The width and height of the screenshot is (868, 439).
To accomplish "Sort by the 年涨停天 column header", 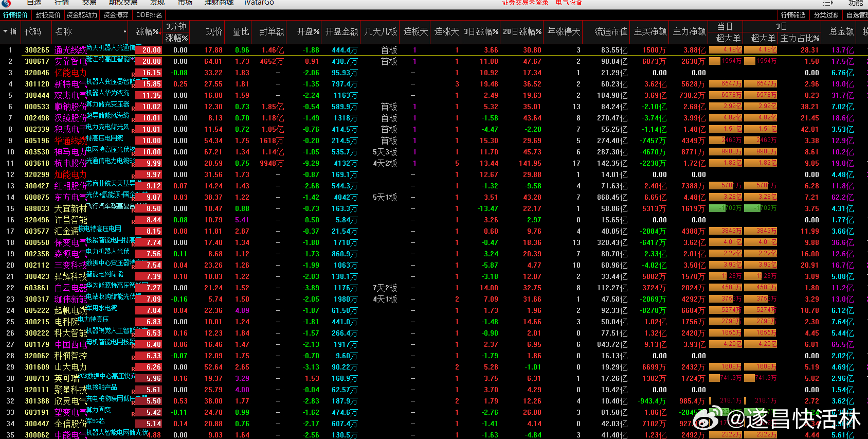I will (564, 31).
